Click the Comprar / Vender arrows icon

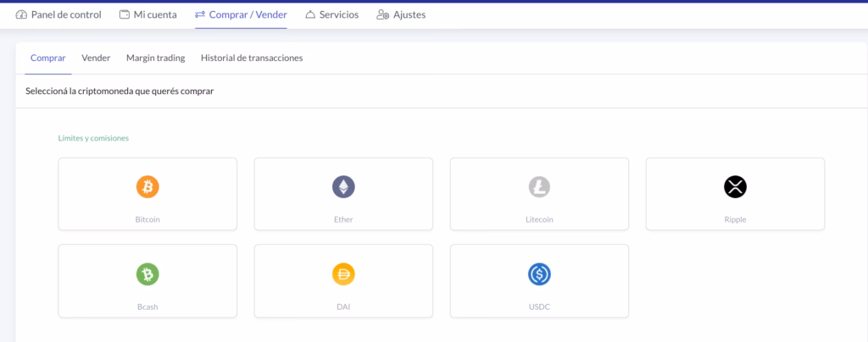(x=200, y=15)
